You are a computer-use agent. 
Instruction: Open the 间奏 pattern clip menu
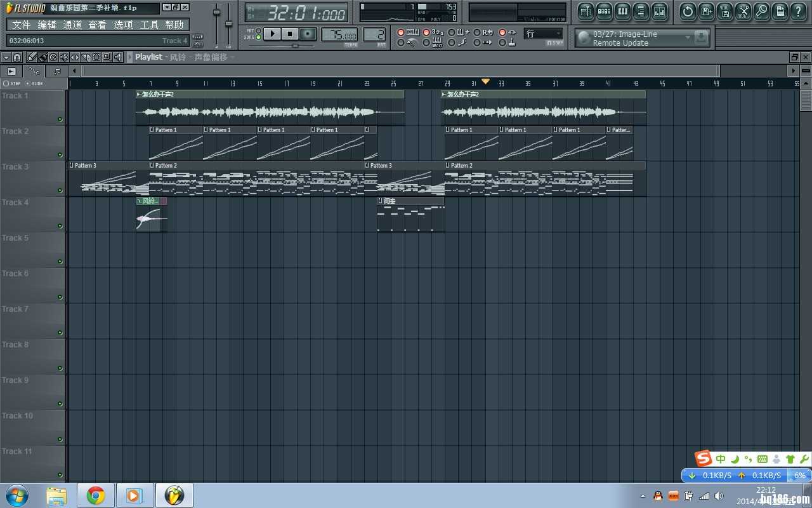(x=381, y=201)
